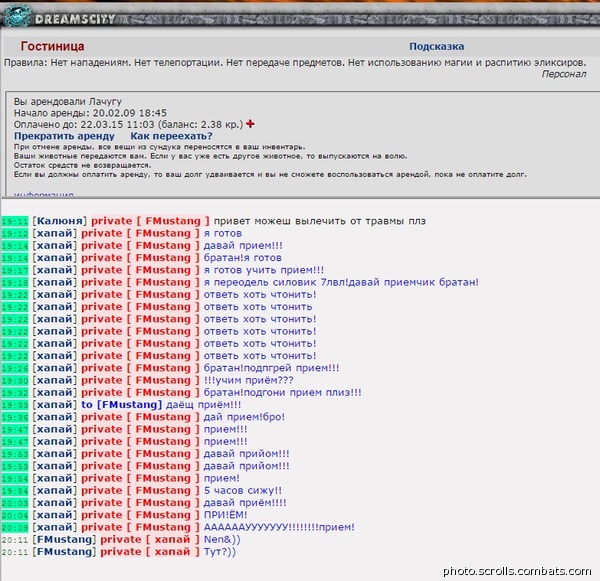This screenshot has width=600, height=581.
Task: Click the message '!!!учим приём???'
Action: 248,380
